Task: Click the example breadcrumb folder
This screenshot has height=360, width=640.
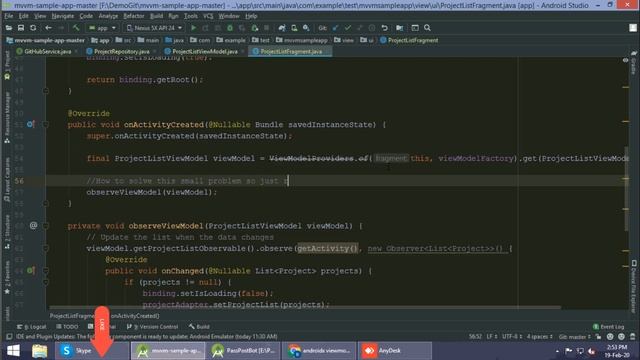Action: [x=231, y=40]
